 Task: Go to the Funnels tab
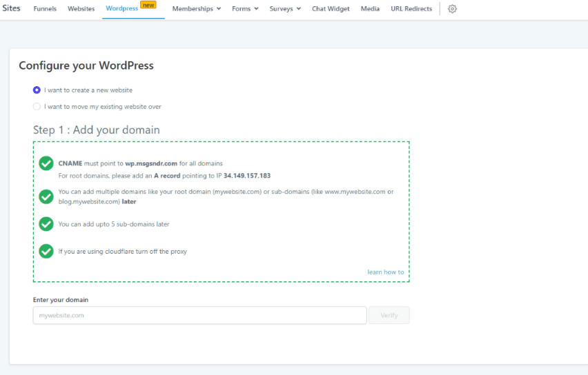(x=45, y=8)
